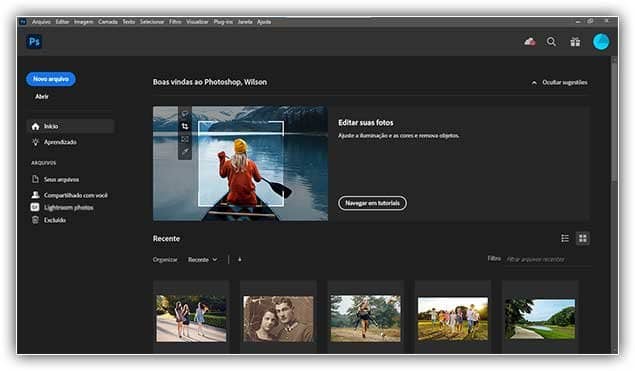Open Lightroom photos in the sidebar
Screen dimensions: 635x371
coord(68,208)
